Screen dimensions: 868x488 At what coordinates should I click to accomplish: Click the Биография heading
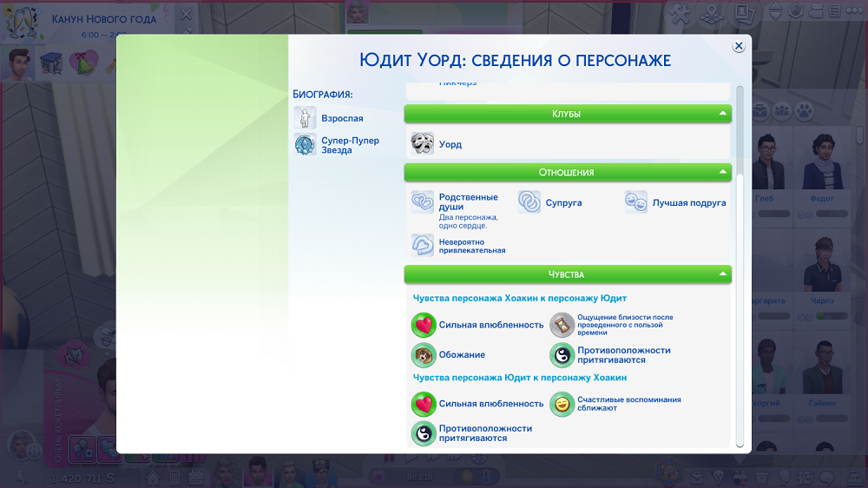(x=323, y=94)
